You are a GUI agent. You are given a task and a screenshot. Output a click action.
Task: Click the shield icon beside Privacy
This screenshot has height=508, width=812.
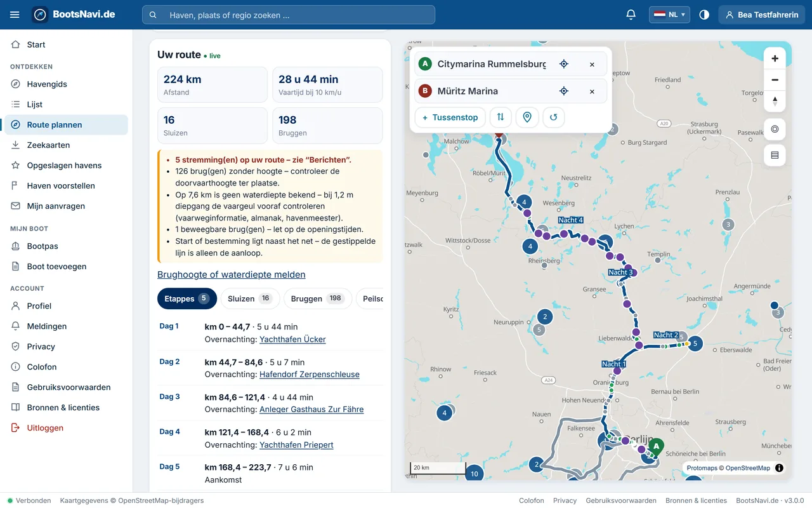(x=16, y=346)
